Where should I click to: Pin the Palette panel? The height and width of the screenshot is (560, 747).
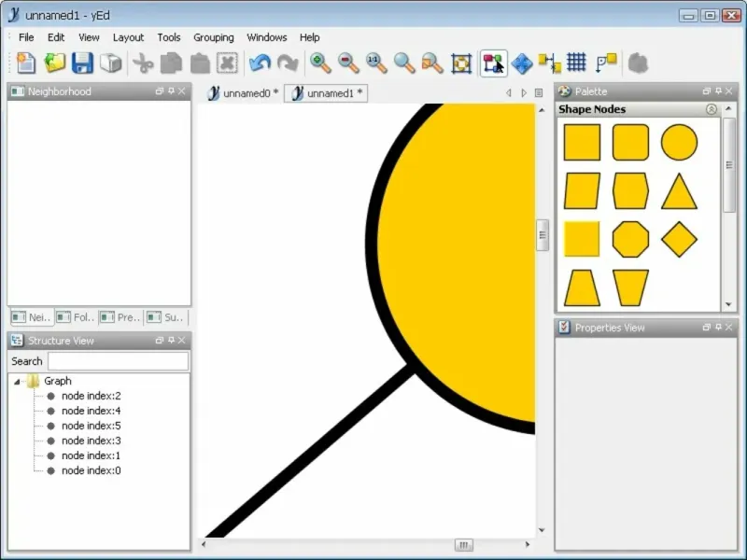pos(718,91)
